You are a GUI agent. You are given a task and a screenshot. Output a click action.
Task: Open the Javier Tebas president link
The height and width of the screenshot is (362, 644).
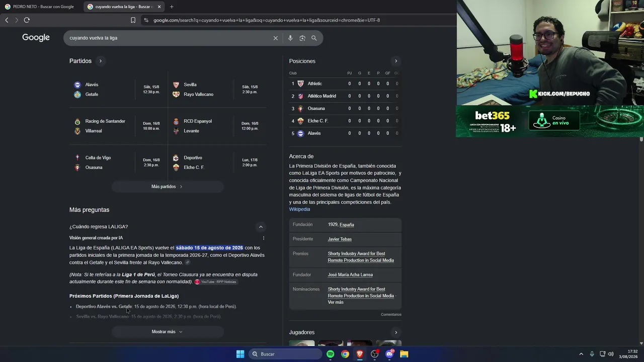pyautogui.click(x=340, y=239)
